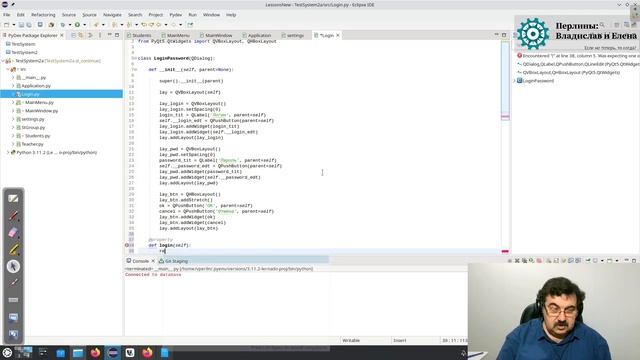Screen dimensions: 640x360
Task: Open the Run menu
Action: (192, 15)
